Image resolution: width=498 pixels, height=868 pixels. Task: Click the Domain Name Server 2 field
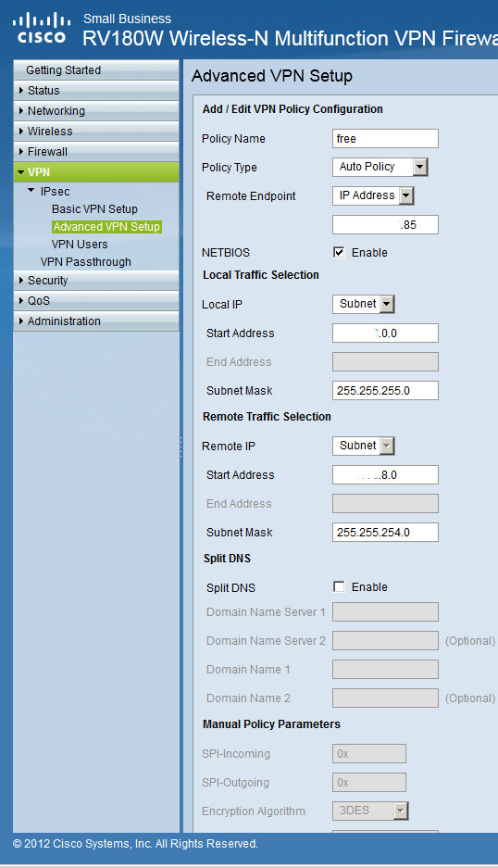(385, 641)
